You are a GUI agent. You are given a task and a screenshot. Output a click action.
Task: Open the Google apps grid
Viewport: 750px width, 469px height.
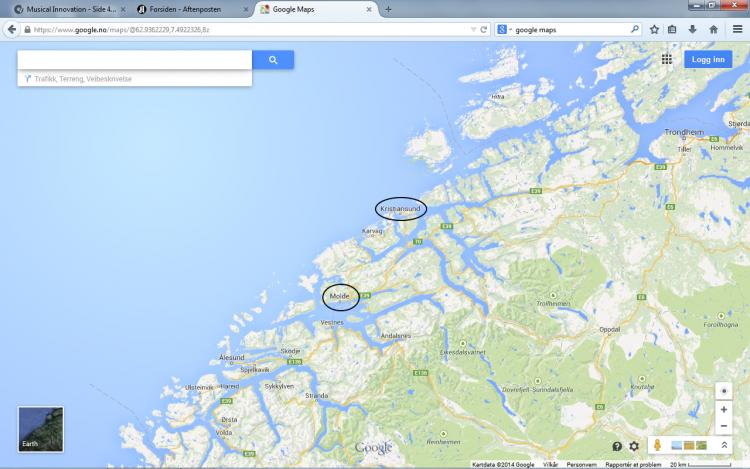pyautogui.click(x=667, y=59)
